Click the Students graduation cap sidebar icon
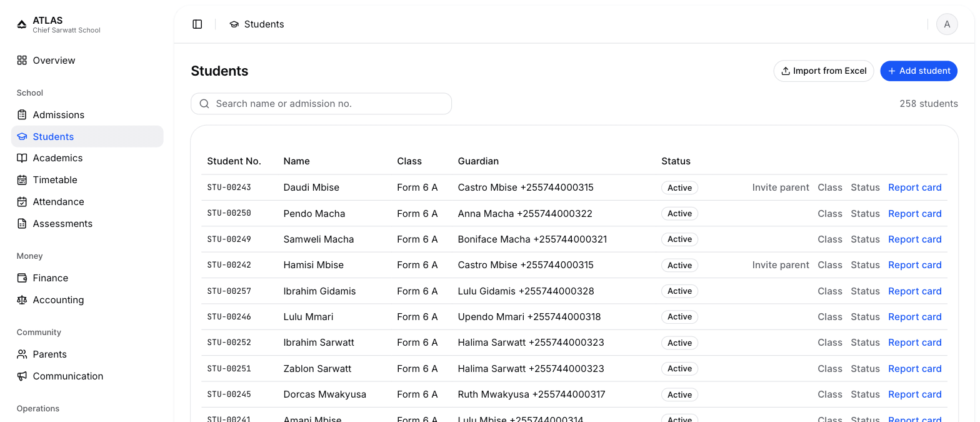980x422 pixels. coord(22,137)
